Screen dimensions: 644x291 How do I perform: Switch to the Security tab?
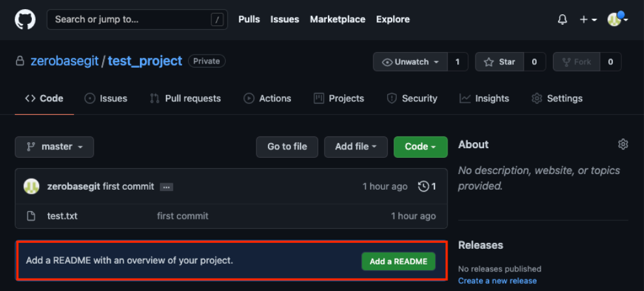[x=412, y=98]
